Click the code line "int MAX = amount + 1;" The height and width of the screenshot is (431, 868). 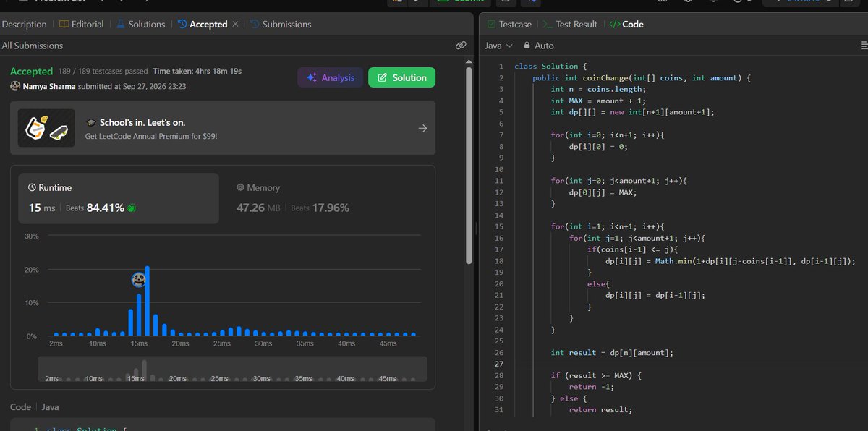[x=598, y=101]
